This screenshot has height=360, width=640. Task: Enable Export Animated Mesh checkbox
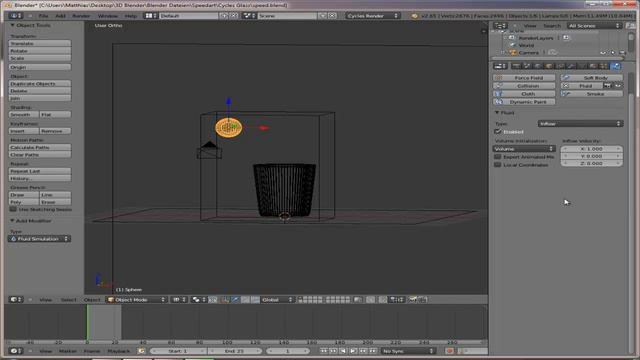point(498,157)
